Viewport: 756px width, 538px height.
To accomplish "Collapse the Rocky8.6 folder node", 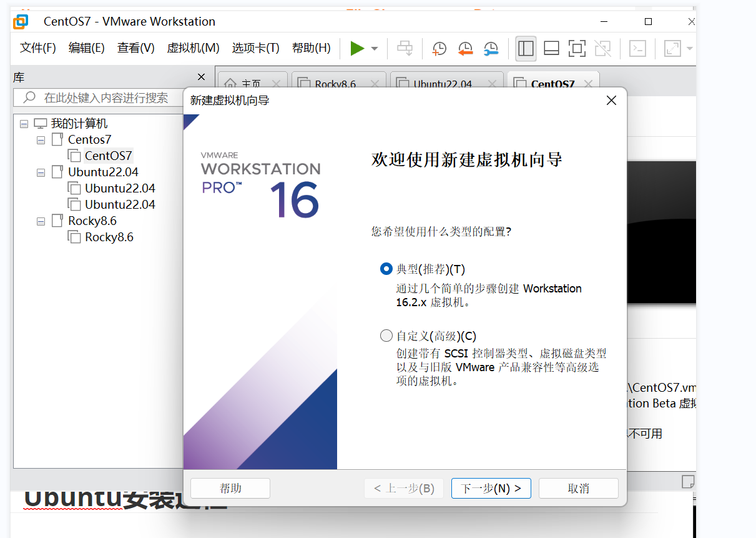I will [41, 221].
